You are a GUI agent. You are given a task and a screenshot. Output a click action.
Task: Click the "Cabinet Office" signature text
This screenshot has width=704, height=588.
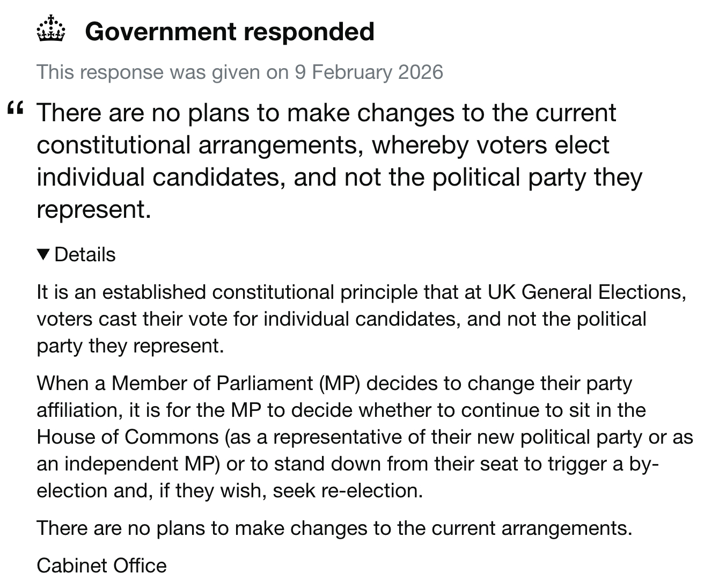tap(102, 565)
